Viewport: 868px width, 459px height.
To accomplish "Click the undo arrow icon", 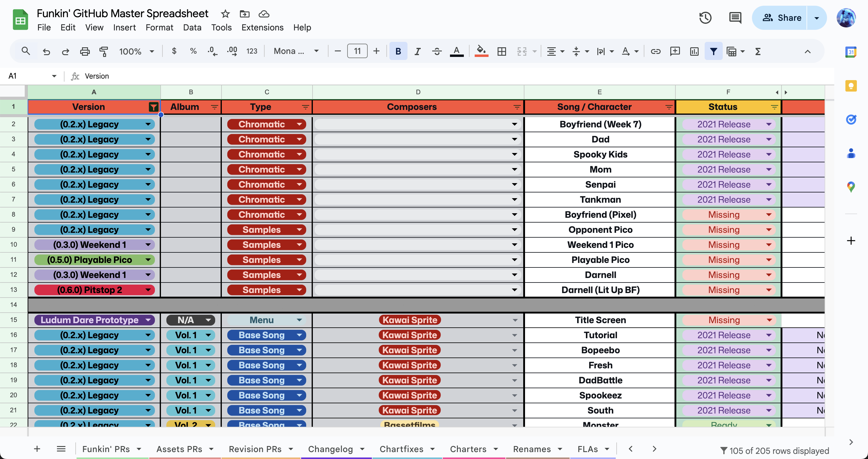I will click(46, 51).
